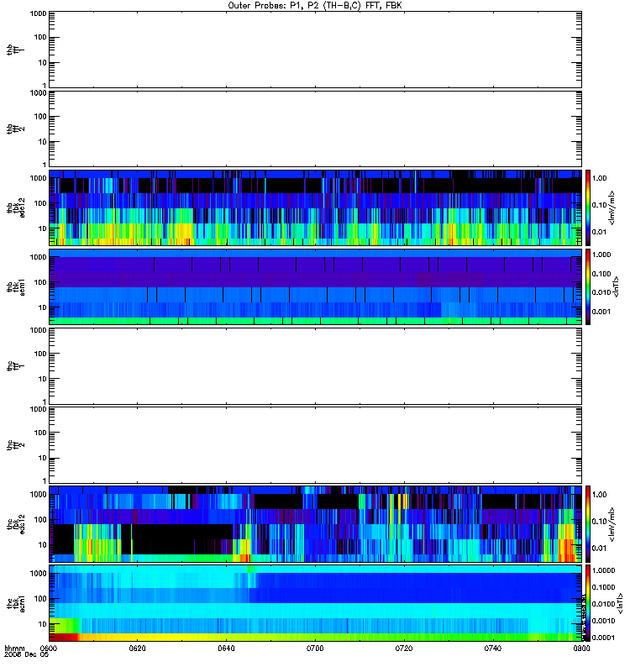Viewport: 630px width, 672px height.
Task: Click the '0740' time axis label
Action: tap(493, 648)
